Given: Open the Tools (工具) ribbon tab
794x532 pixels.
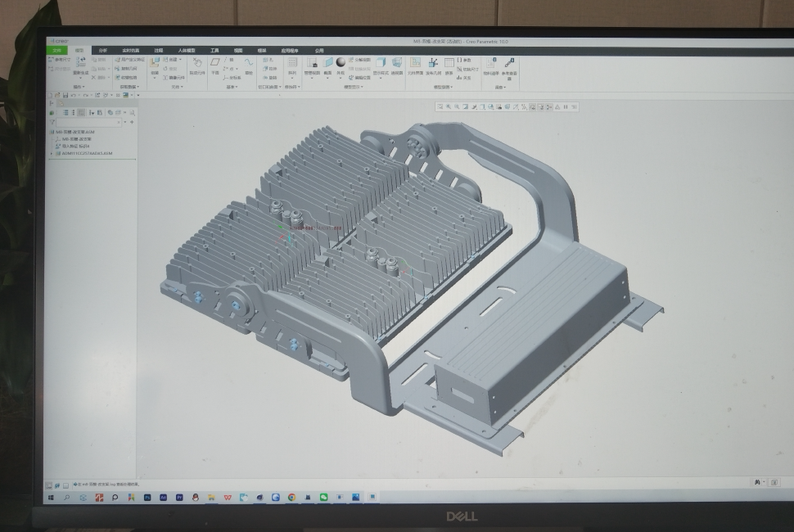Looking at the screenshot, I should pos(214,50).
